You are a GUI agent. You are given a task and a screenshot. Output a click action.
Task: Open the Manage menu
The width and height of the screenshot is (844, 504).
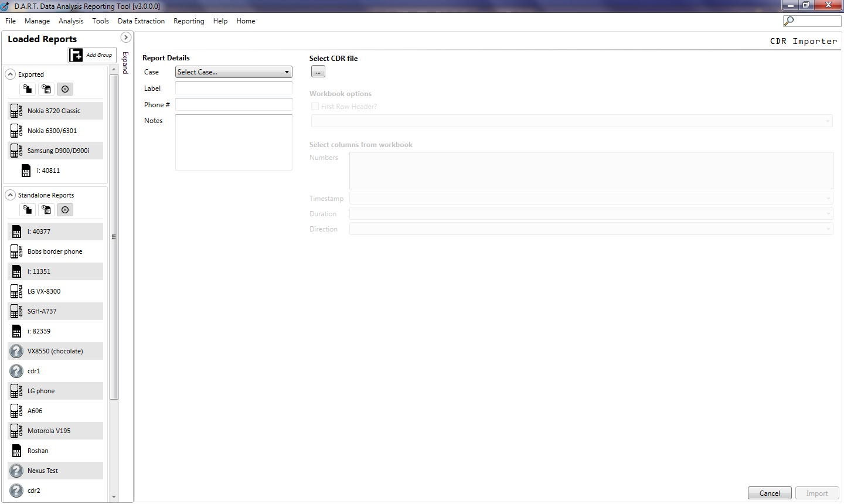click(37, 21)
